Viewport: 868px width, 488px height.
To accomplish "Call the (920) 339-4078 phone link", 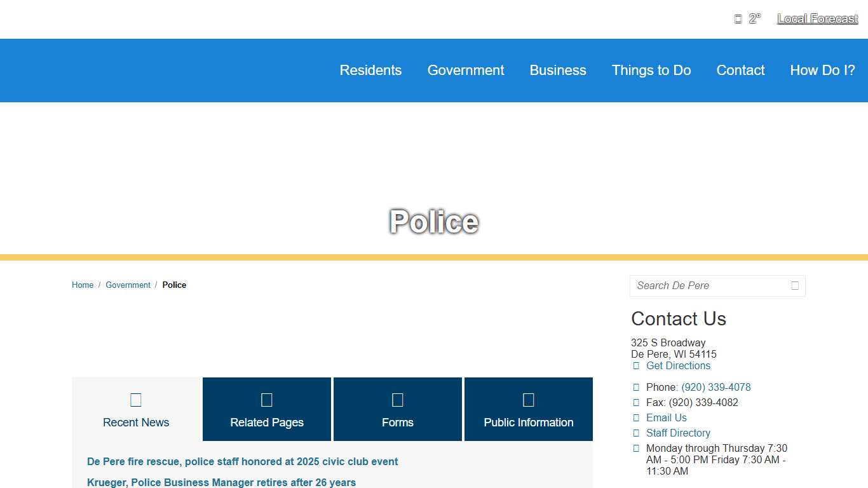I will (716, 388).
